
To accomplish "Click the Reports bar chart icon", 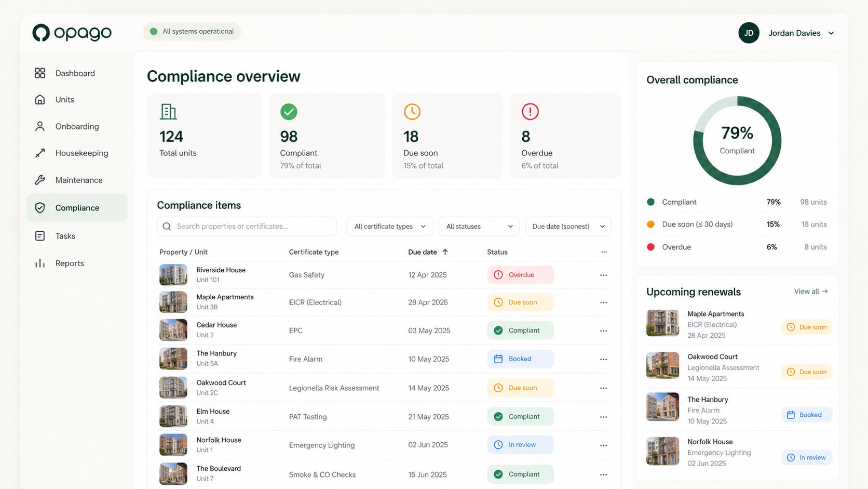I will pos(40,263).
